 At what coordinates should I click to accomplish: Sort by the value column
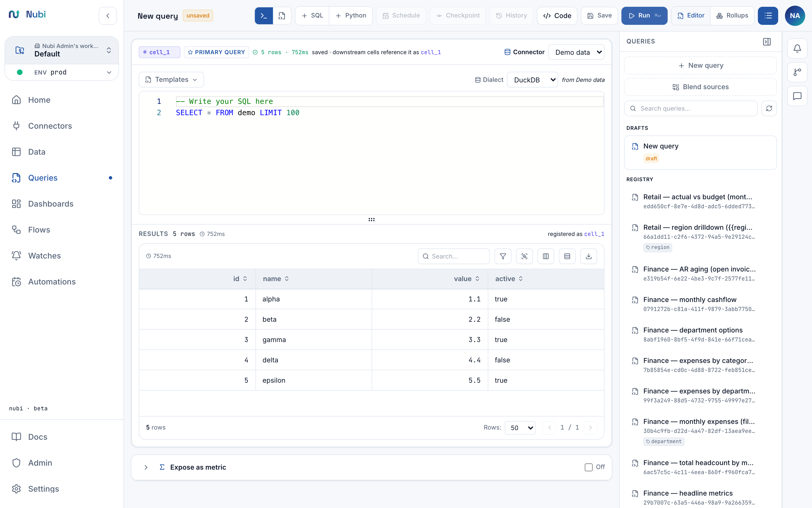coord(467,279)
